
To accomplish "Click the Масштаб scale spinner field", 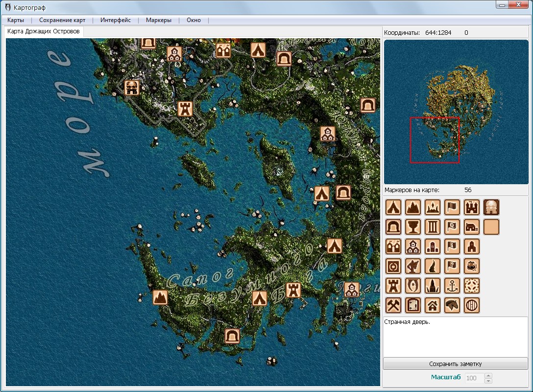I will click(473, 378).
